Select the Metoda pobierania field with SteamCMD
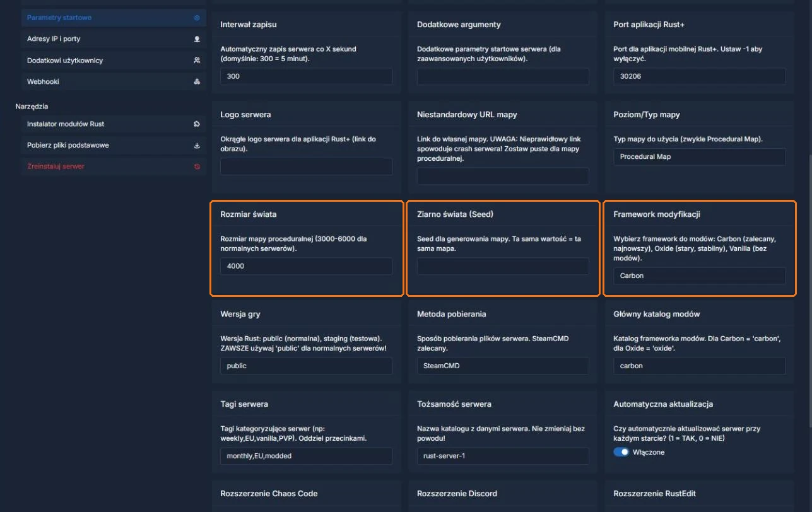812x512 pixels. [x=503, y=366]
